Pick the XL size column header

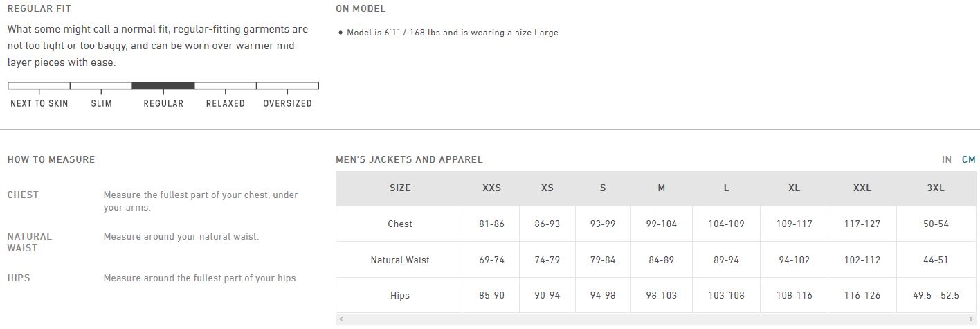(x=794, y=188)
